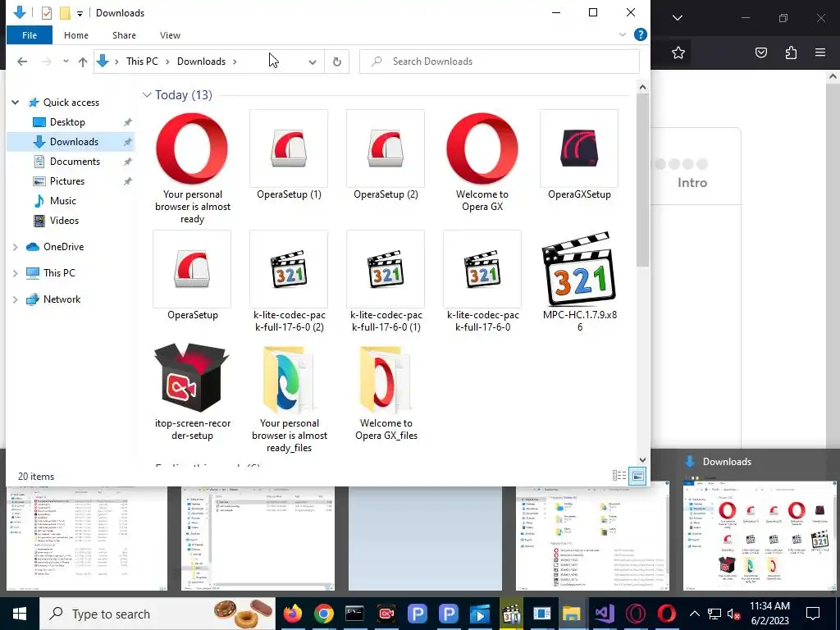Screen dimensions: 840x630
Task: Open Music in navigation pane
Action: point(63,201)
